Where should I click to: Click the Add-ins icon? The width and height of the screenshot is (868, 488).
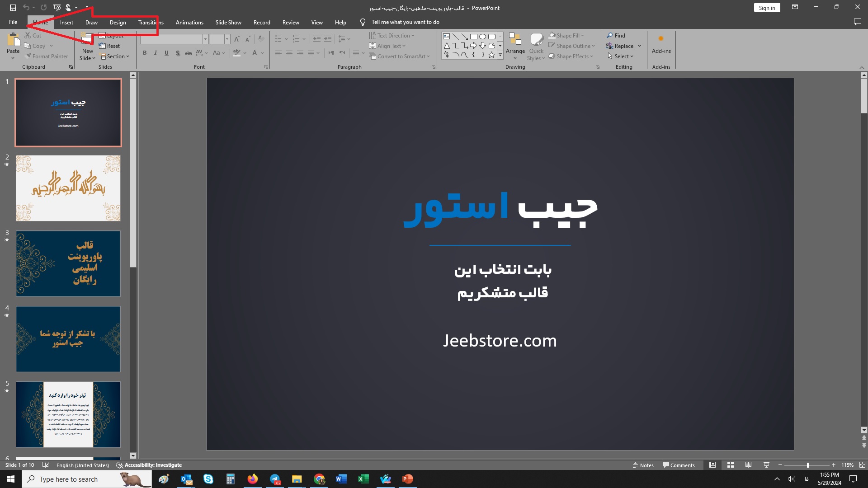[x=661, y=39]
